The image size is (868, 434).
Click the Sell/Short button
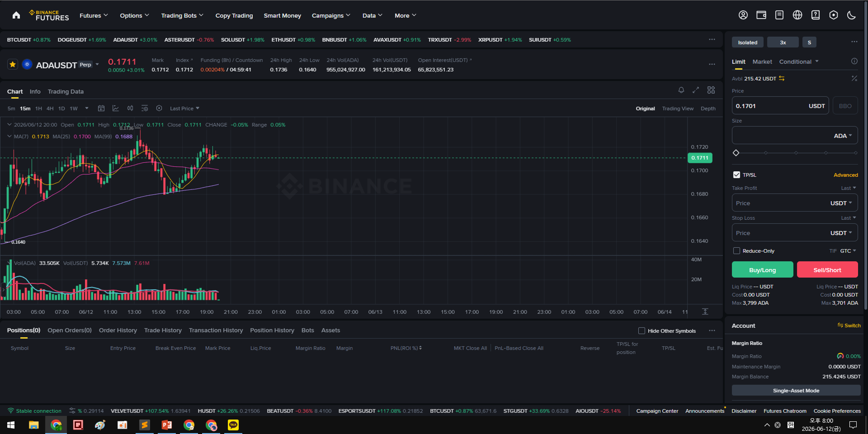click(827, 270)
